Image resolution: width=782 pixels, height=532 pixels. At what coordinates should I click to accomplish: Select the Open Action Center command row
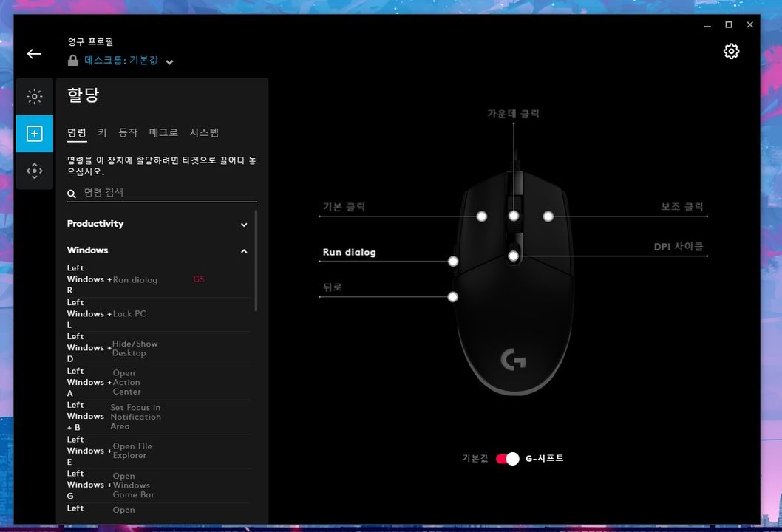(x=159, y=383)
